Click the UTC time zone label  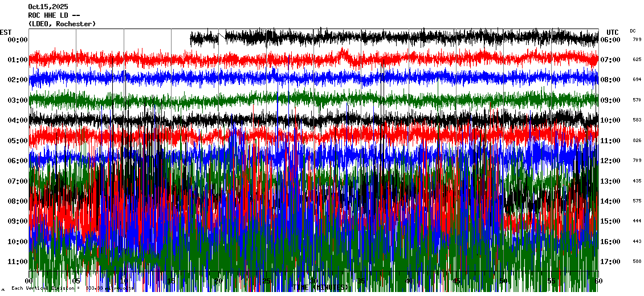[x=613, y=32]
